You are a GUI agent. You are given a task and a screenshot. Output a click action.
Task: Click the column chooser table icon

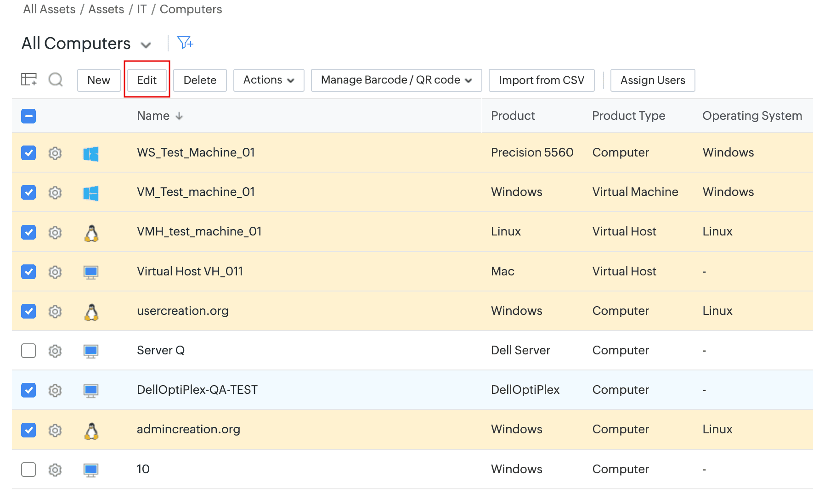[29, 79]
